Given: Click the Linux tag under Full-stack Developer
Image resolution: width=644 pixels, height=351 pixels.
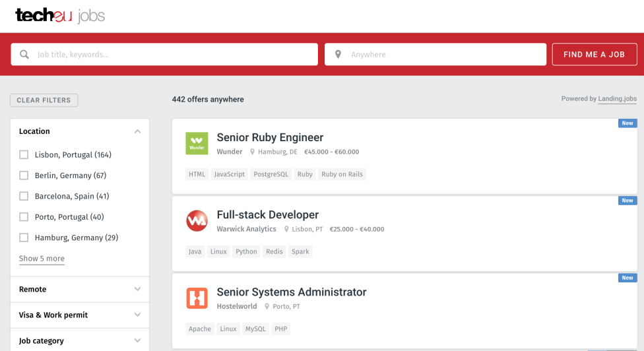Looking at the screenshot, I should (218, 251).
